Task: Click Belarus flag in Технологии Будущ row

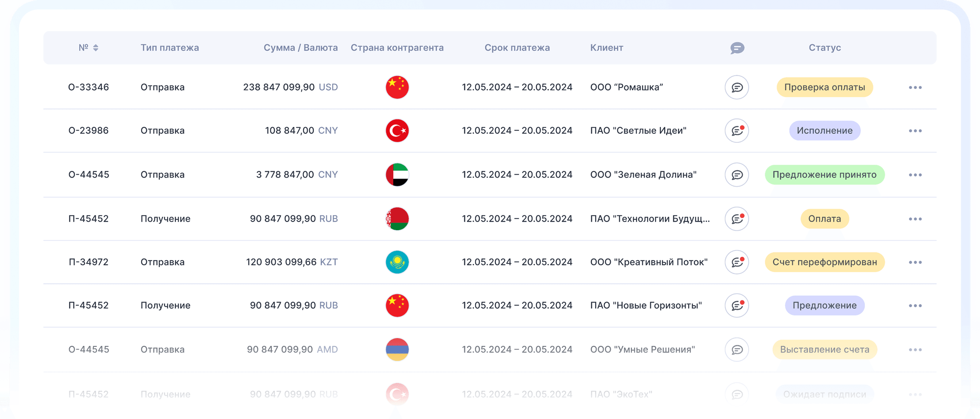Action: (397, 219)
